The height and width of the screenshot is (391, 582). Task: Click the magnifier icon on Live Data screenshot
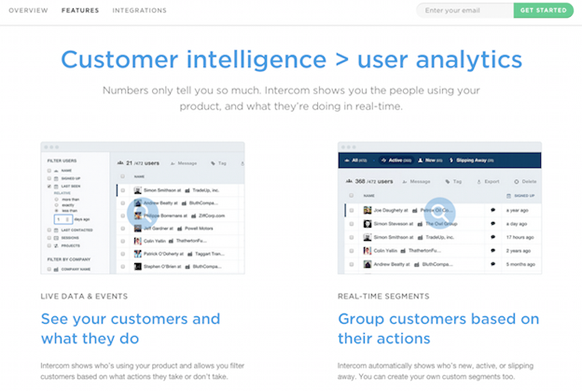pos(143,213)
